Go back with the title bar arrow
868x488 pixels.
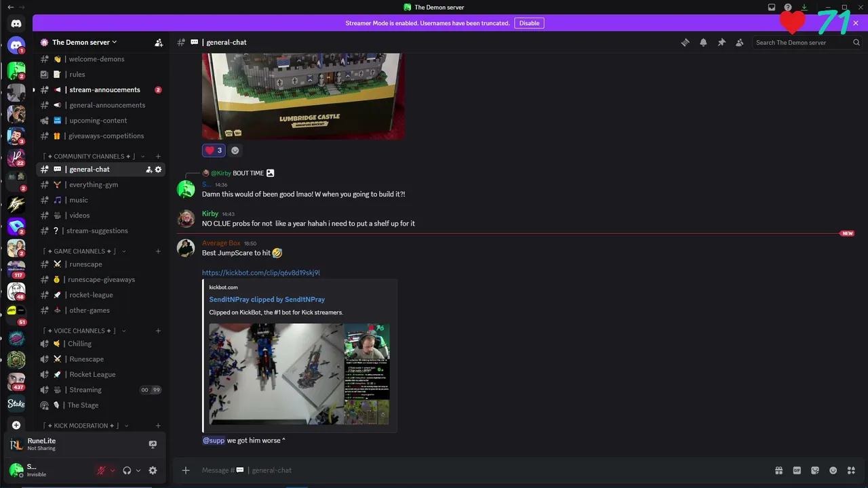pyautogui.click(x=10, y=7)
